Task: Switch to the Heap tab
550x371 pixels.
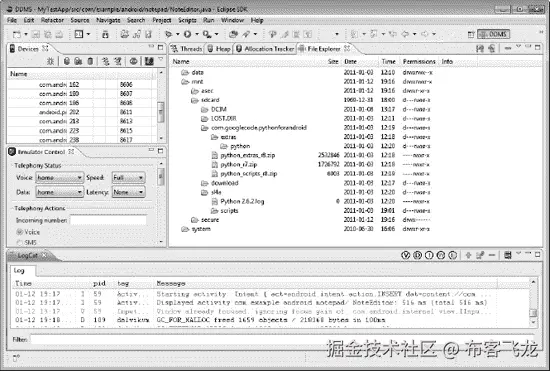Action: coord(219,49)
